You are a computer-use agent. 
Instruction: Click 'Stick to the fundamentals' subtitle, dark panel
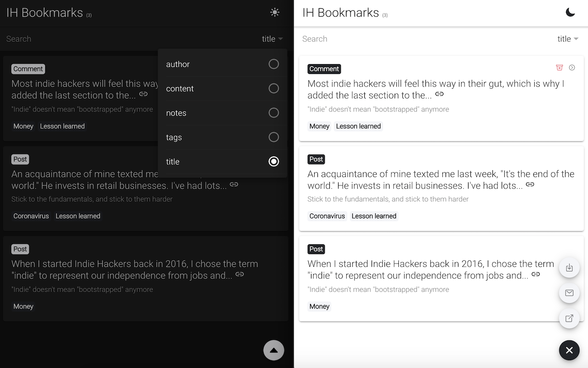point(92,199)
